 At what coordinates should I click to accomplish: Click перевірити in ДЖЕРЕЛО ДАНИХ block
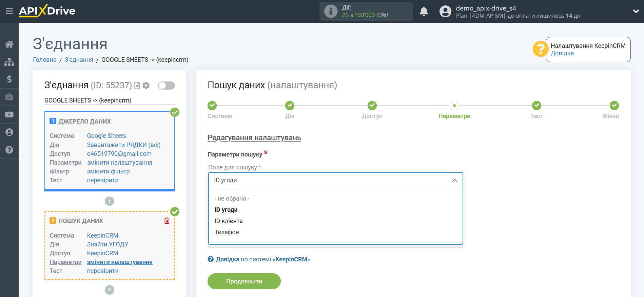(103, 180)
